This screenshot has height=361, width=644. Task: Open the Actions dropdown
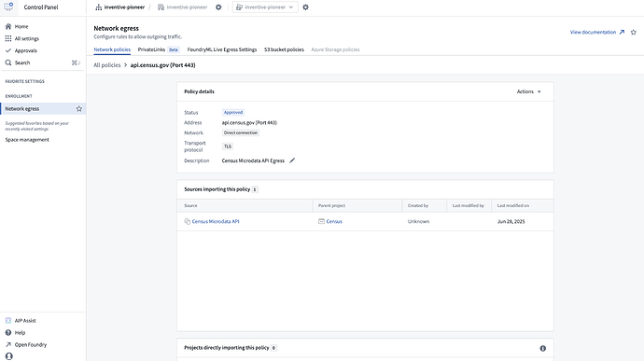pos(528,91)
